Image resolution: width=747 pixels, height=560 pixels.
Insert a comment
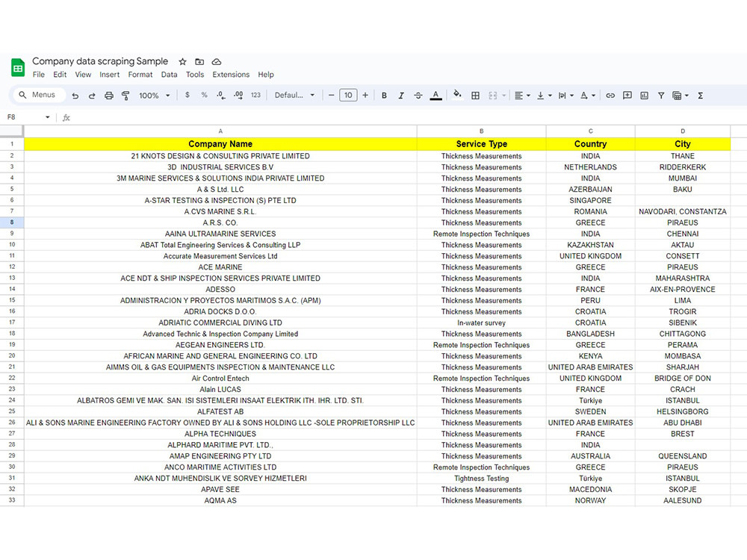coord(628,96)
